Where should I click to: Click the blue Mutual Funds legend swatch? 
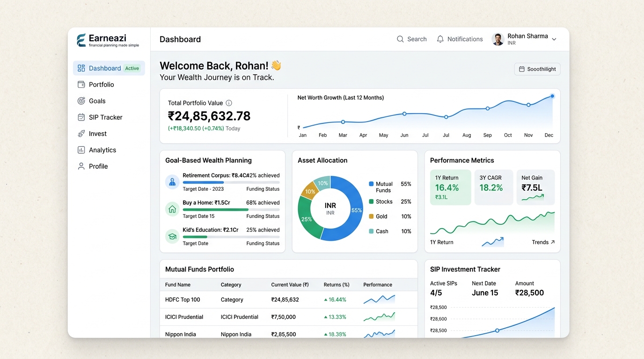(371, 184)
